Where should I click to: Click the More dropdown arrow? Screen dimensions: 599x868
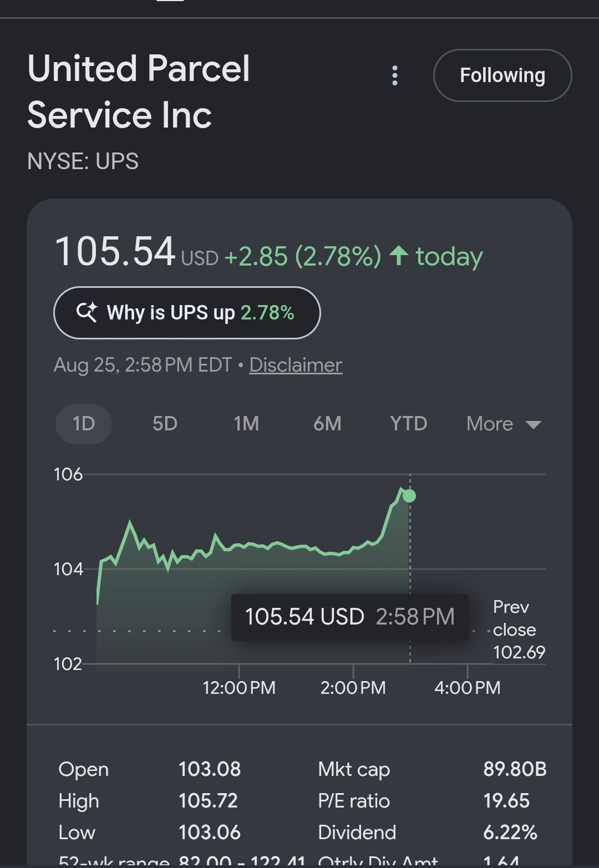(533, 425)
